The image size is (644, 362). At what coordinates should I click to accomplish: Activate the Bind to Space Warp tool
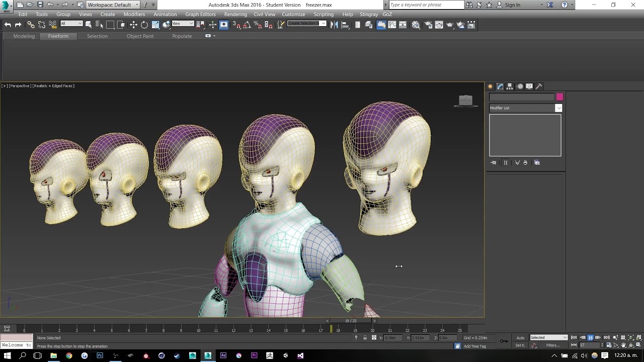pyautogui.click(x=53, y=25)
